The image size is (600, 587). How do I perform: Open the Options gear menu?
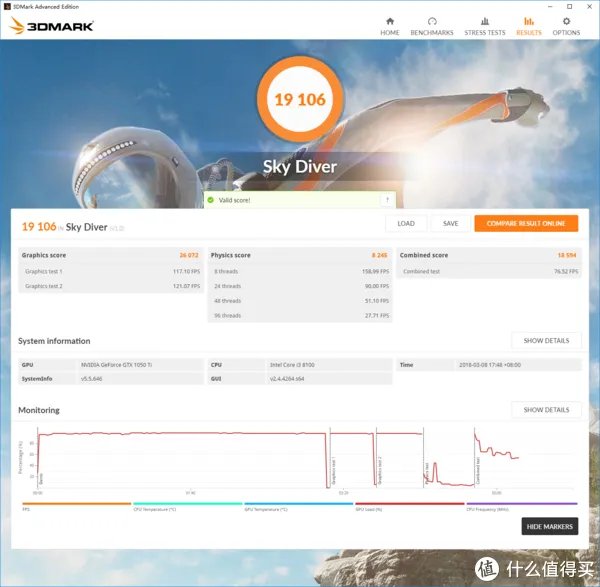(x=566, y=25)
